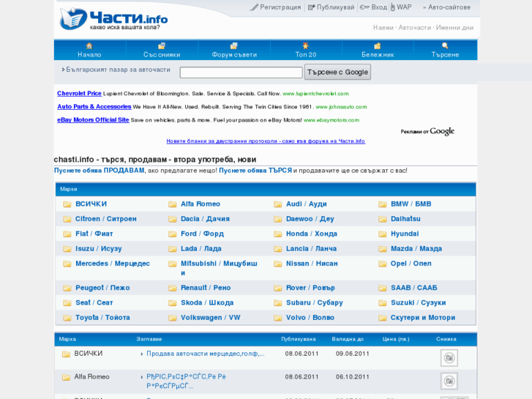532x399 pixels.
Task: Click the folder icon next to BMW / БМВ
Action: [383, 204]
